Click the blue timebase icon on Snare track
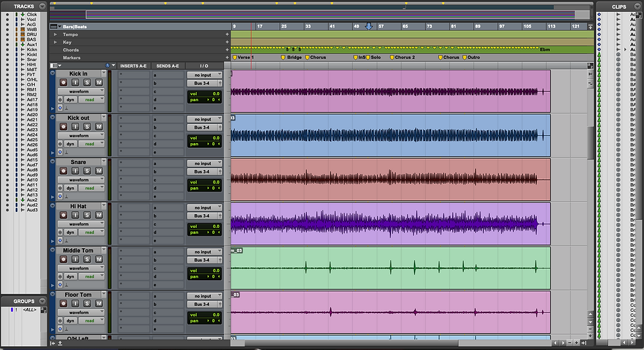This screenshot has width=644, height=350. (x=60, y=196)
